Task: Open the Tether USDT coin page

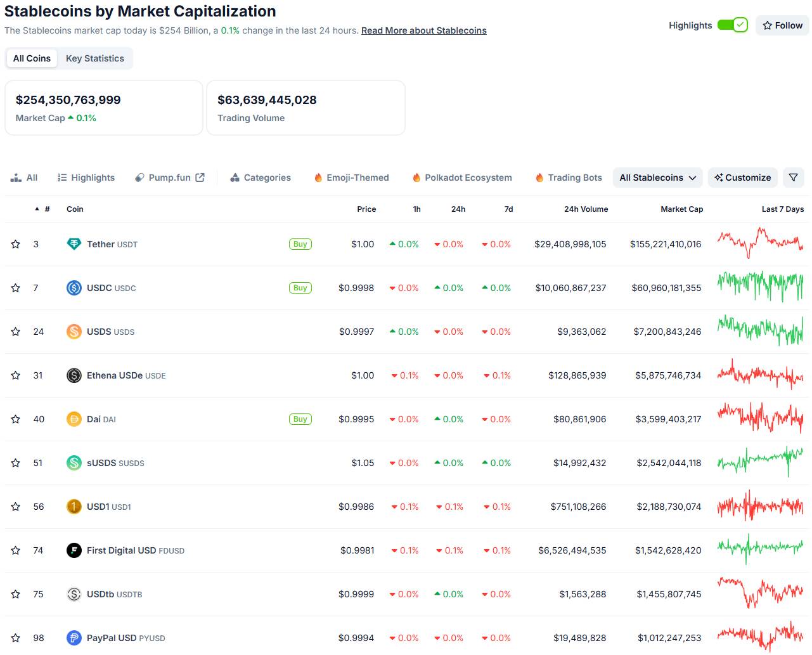Action: (112, 244)
